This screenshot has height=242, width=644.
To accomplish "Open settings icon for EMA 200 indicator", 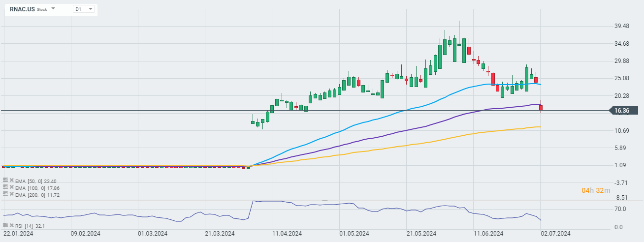I will click(x=5, y=194).
